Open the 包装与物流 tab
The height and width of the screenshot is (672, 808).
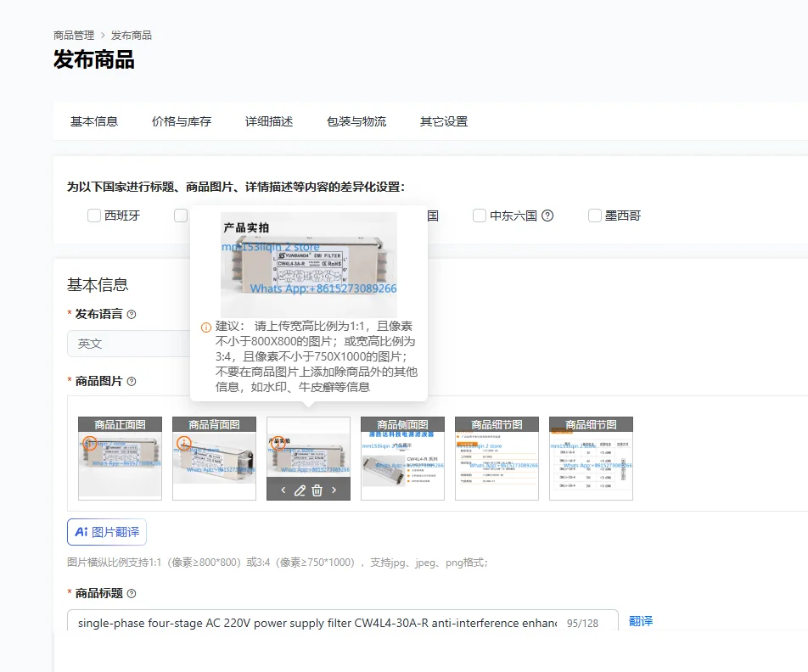click(x=356, y=121)
